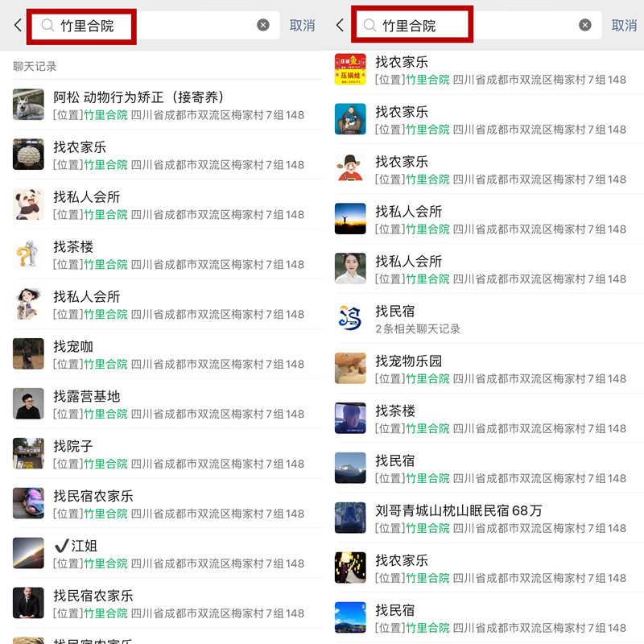The image size is (644, 644).
Task: Open the 找院子 chat result
Action: pos(167,454)
